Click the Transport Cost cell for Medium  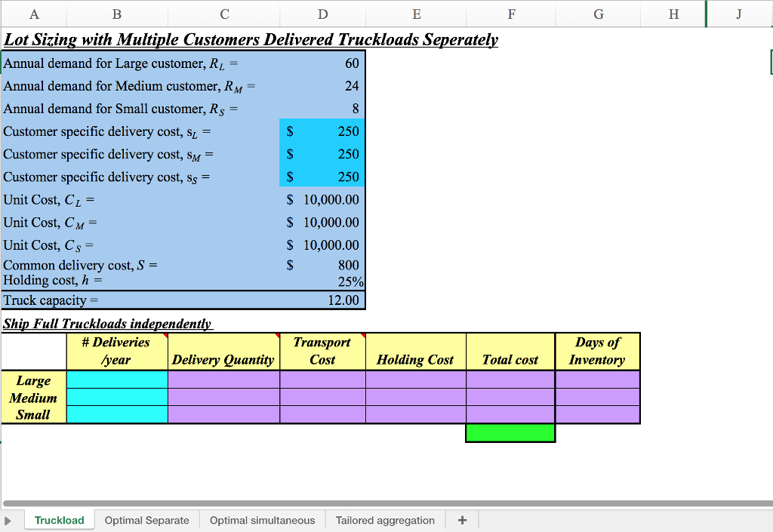click(322, 397)
